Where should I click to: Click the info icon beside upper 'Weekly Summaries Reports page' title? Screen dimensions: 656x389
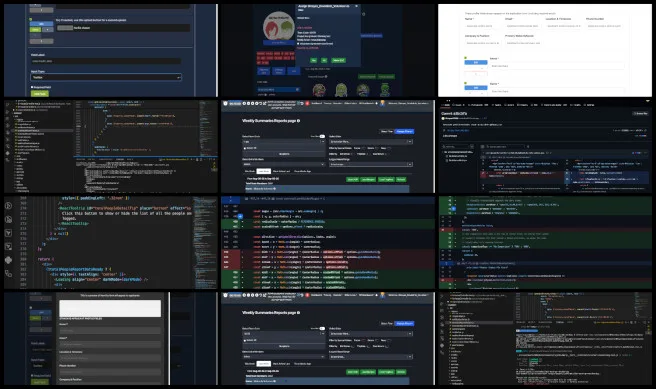click(x=298, y=121)
